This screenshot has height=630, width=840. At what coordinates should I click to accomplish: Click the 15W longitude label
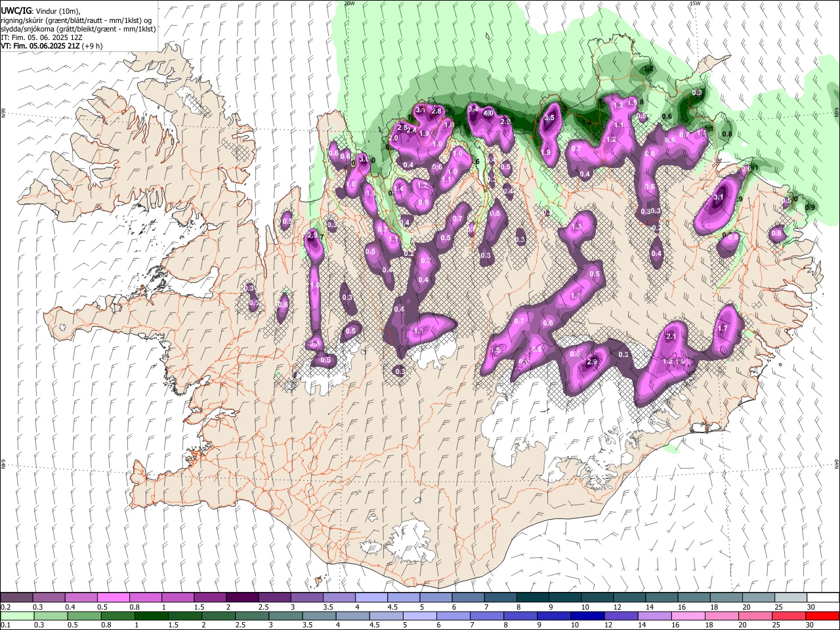[695, 3]
